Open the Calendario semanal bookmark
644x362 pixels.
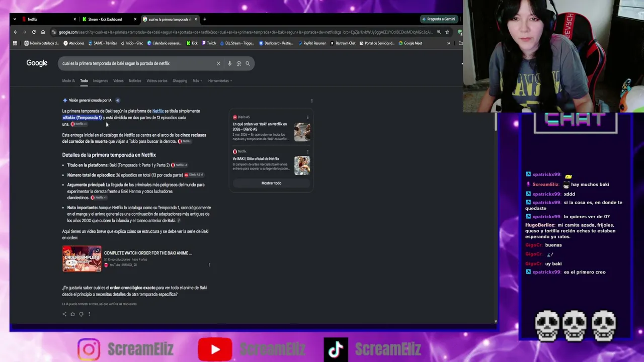point(164,43)
